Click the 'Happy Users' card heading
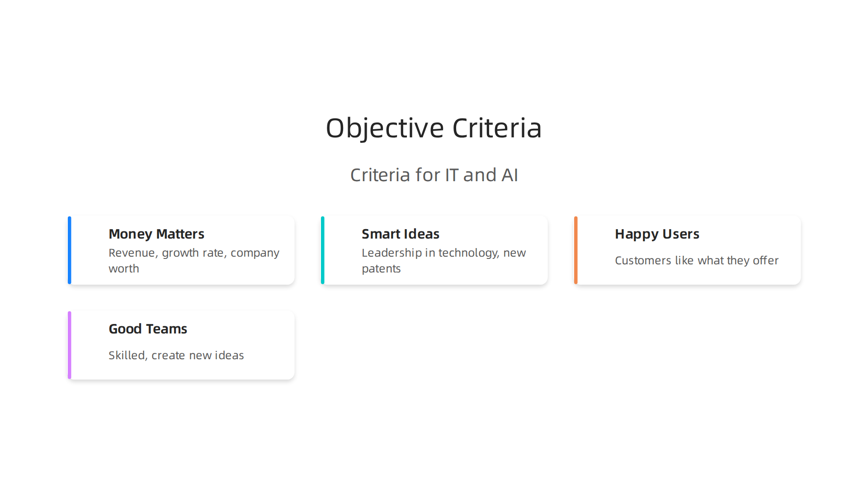 (657, 234)
